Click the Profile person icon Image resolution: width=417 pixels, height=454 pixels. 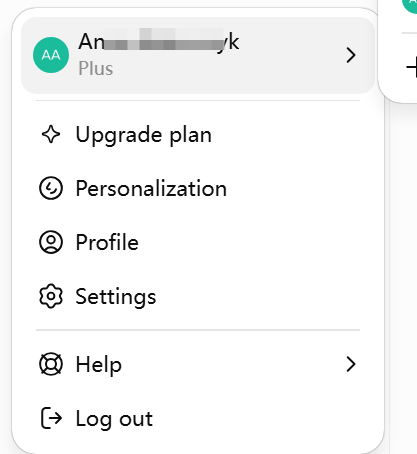[51, 242]
